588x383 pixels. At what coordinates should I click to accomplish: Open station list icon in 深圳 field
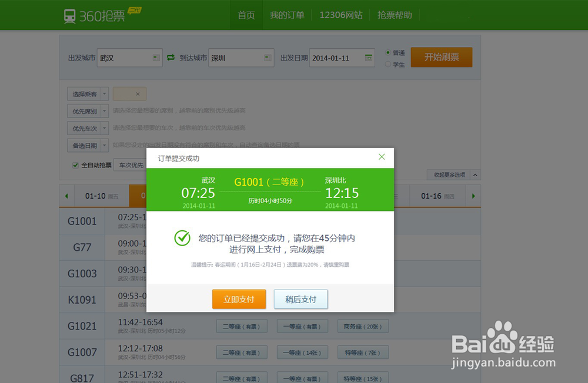268,58
